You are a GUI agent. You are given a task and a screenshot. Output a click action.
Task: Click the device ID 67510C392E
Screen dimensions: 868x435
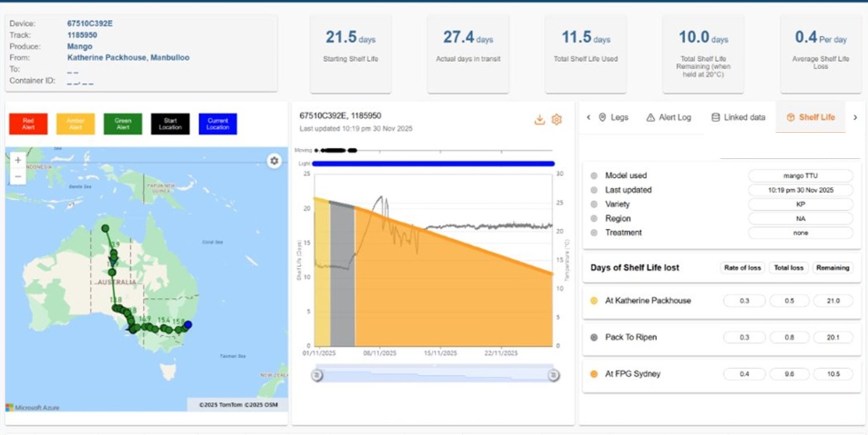click(x=90, y=23)
